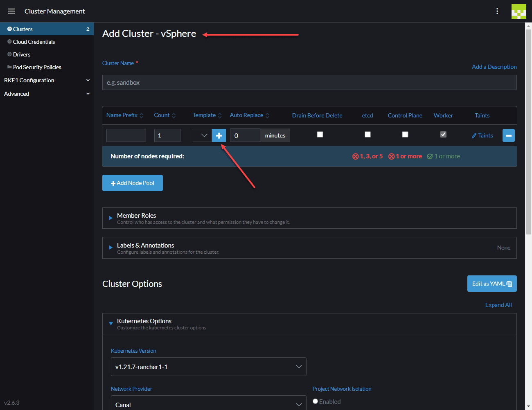The width and height of the screenshot is (532, 410).
Task: Expand the Member Roles section
Action: click(x=309, y=218)
